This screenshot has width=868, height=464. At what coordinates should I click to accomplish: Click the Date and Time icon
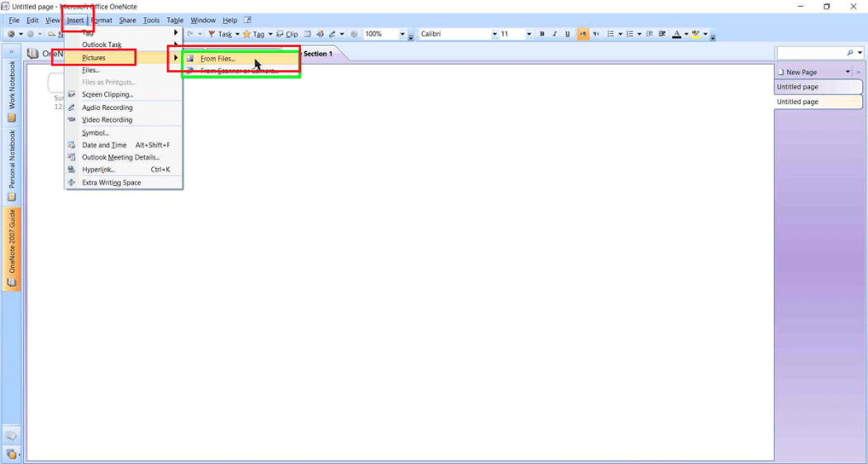pos(71,145)
